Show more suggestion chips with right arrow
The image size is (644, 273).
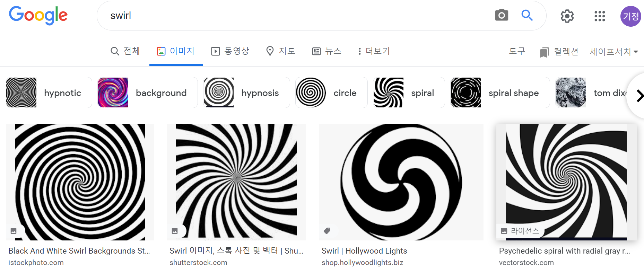click(x=639, y=96)
